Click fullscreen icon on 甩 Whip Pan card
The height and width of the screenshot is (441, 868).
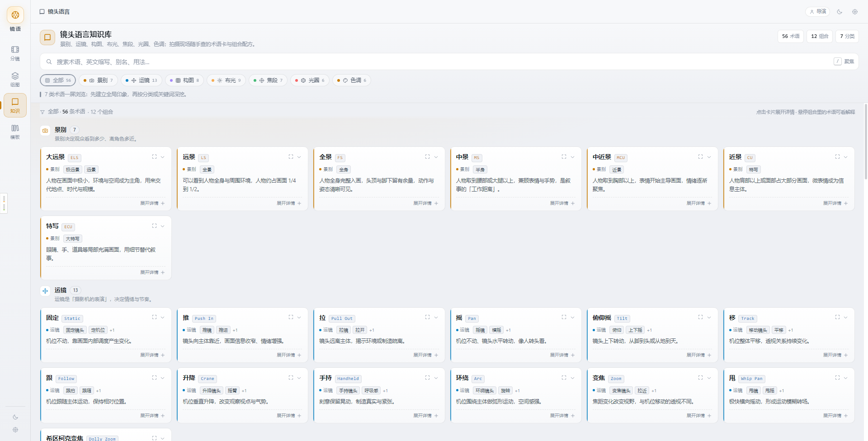point(837,378)
